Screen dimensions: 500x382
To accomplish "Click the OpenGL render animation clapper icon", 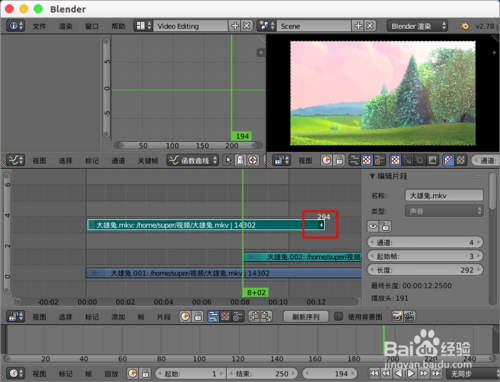I will click(x=409, y=316).
